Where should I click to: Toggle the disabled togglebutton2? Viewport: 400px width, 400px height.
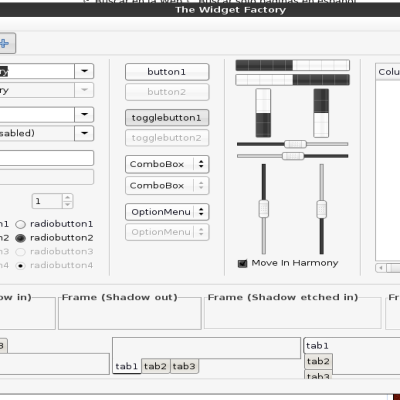[x=167, y=138]
